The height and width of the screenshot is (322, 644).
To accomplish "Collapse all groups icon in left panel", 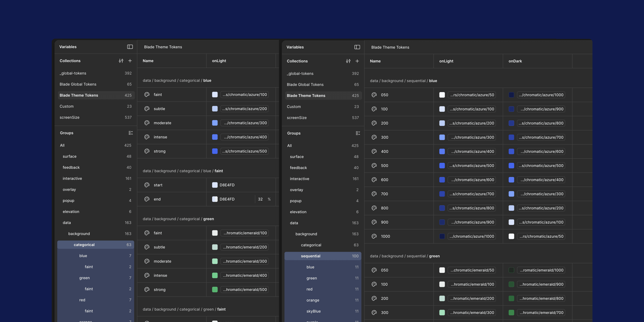I will [x=131, y=133].
